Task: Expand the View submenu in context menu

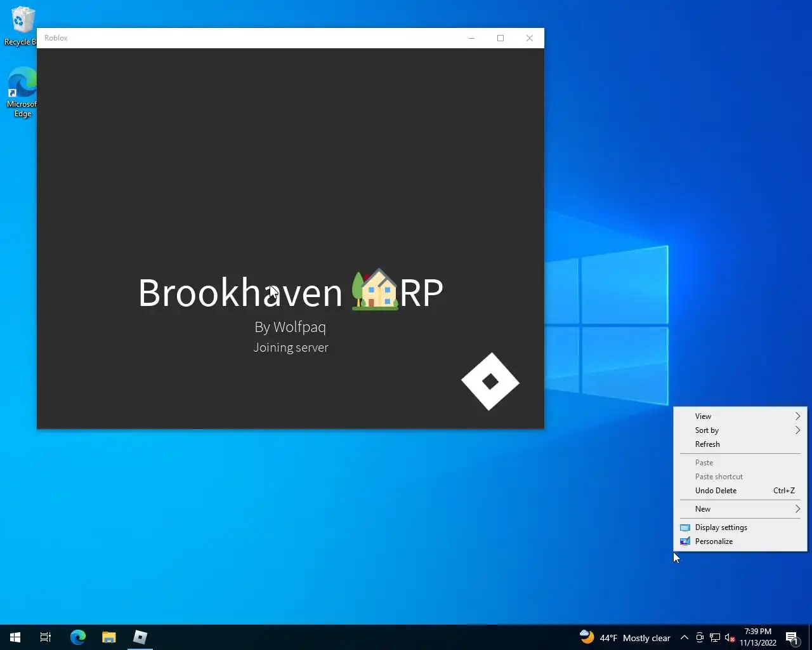Action: pos(740,416)
